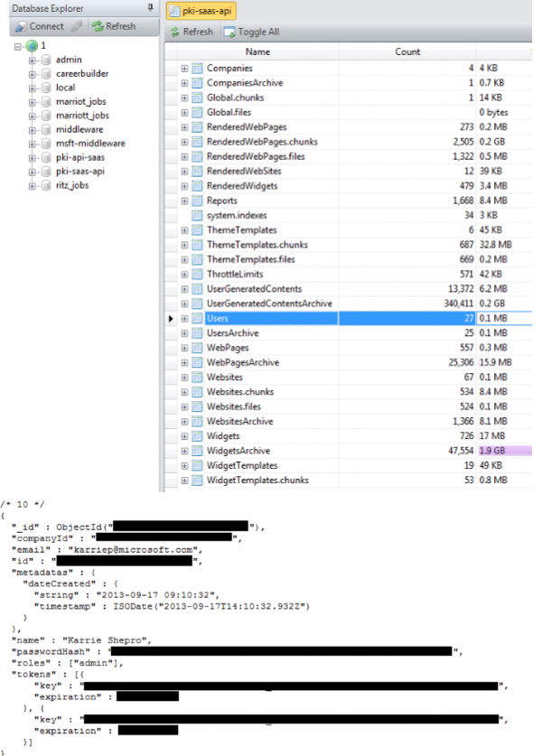This screenshot has width=542, height=756.
Task: Select the pki-api-saas database icon
Action: pos(46,158)
